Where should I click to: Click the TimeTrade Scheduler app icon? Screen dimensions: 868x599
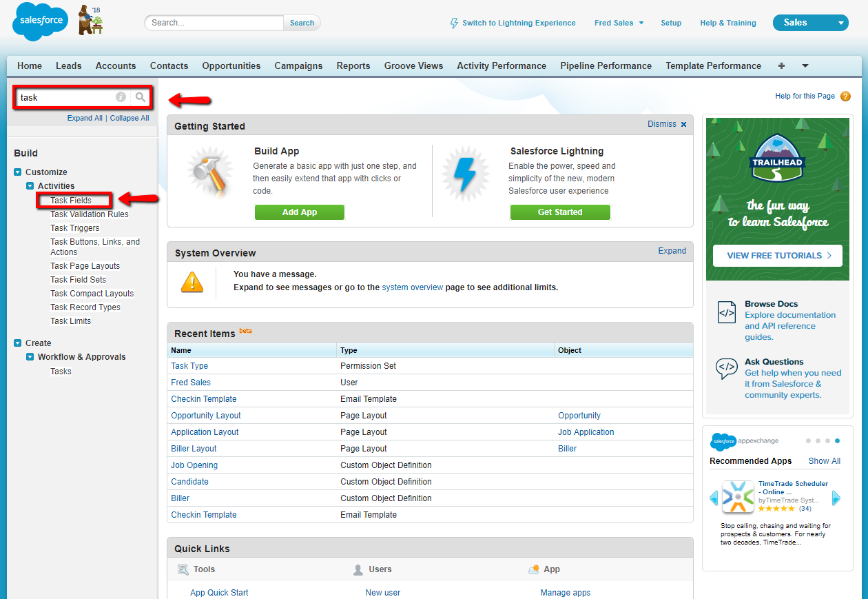tap(738, 497)
